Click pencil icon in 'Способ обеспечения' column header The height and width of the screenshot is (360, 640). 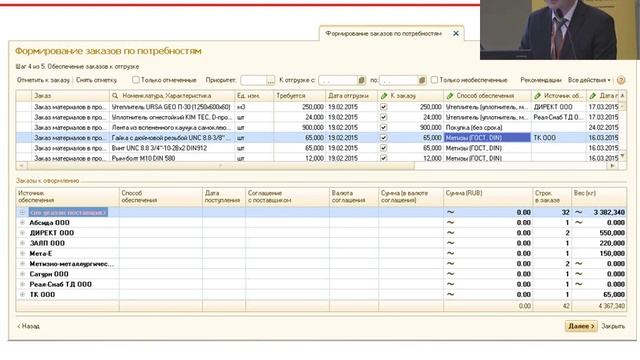(450, 96)
